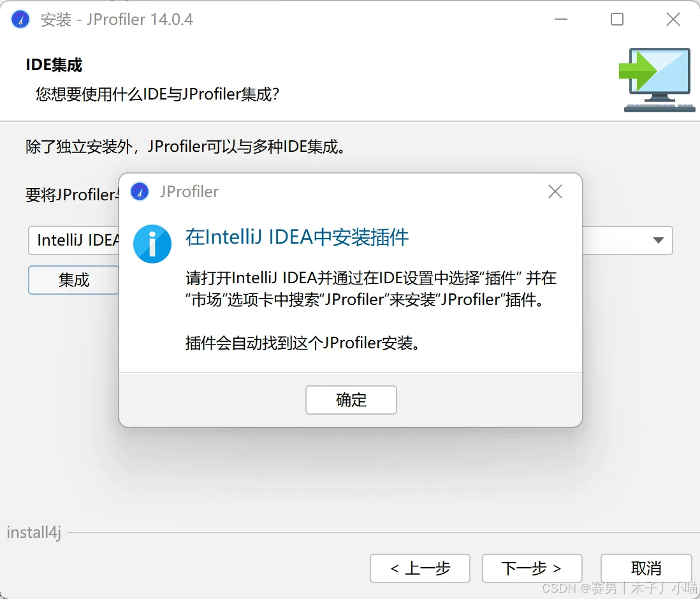Viewport: 700px width, 599px height.
Task: Go back with the 上一步 button
Action: pos(420,568)
